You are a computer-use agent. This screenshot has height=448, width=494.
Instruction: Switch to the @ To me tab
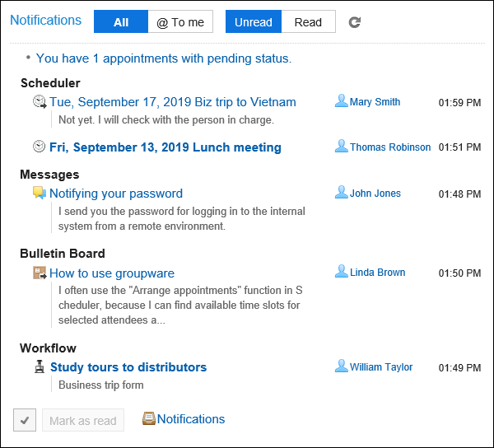tap(180, 21)
